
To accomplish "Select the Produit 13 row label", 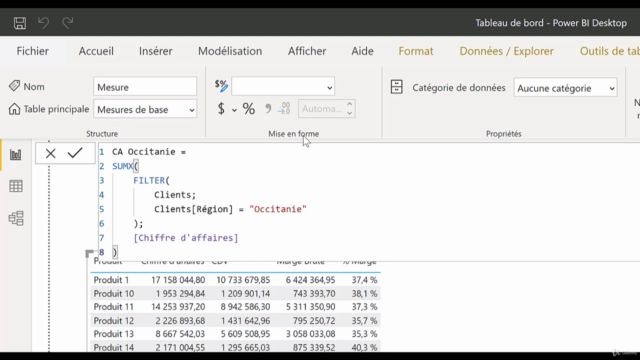I will (x=114, y=334).
